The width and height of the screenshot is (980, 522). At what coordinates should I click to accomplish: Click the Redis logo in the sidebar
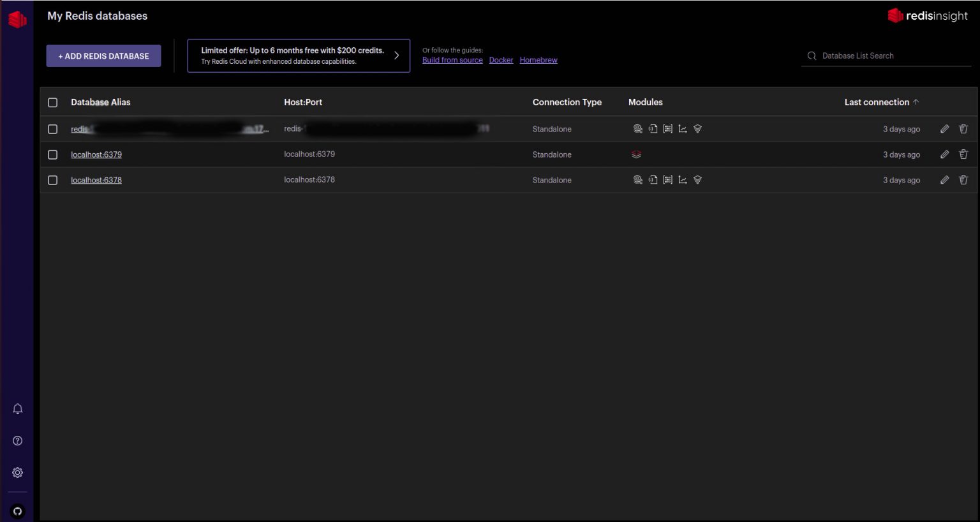tap(17, 20)
